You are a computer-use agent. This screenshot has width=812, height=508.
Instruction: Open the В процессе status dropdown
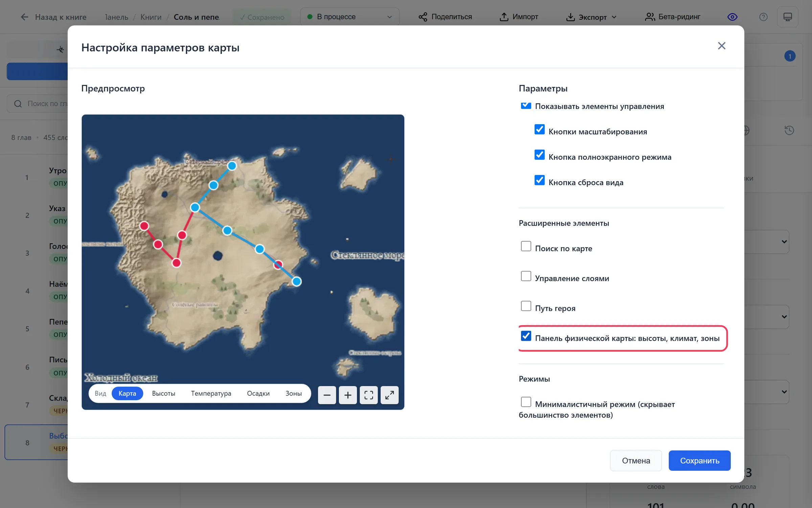[x=349, y=17]
